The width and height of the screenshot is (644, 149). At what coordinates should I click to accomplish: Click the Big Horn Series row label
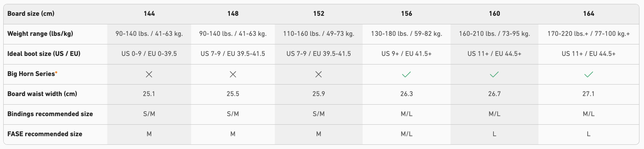click(31, 74)
